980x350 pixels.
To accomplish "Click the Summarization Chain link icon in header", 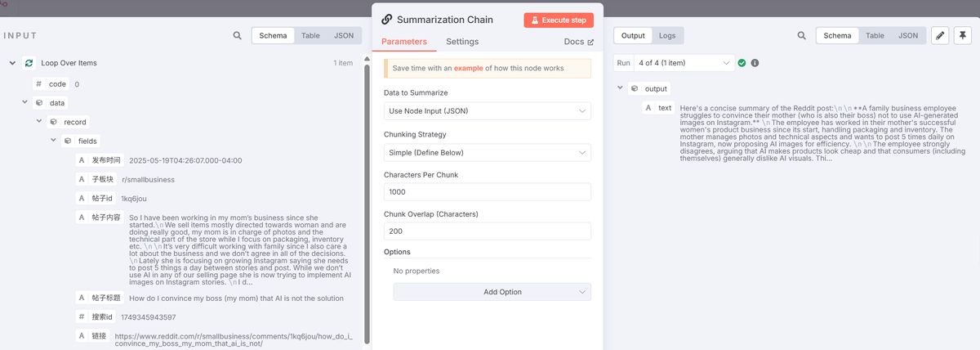I will [x=386, y=20].
